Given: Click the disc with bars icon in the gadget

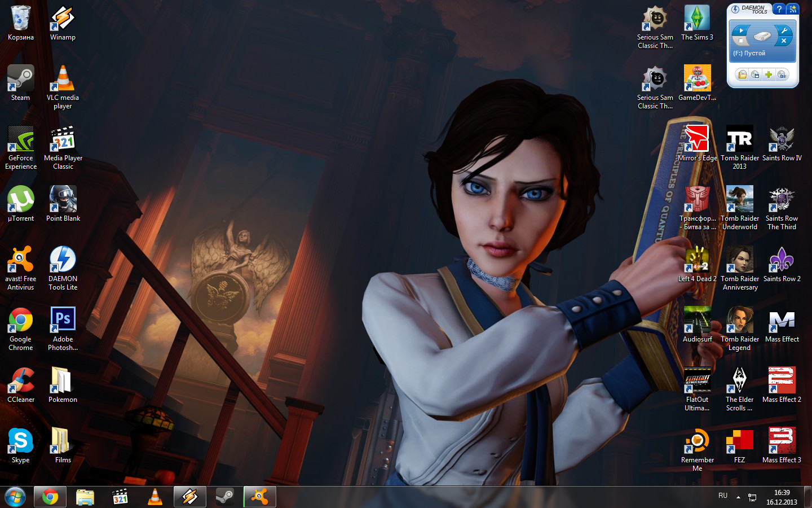Looking at the screenshot, I should coord(782,75).
